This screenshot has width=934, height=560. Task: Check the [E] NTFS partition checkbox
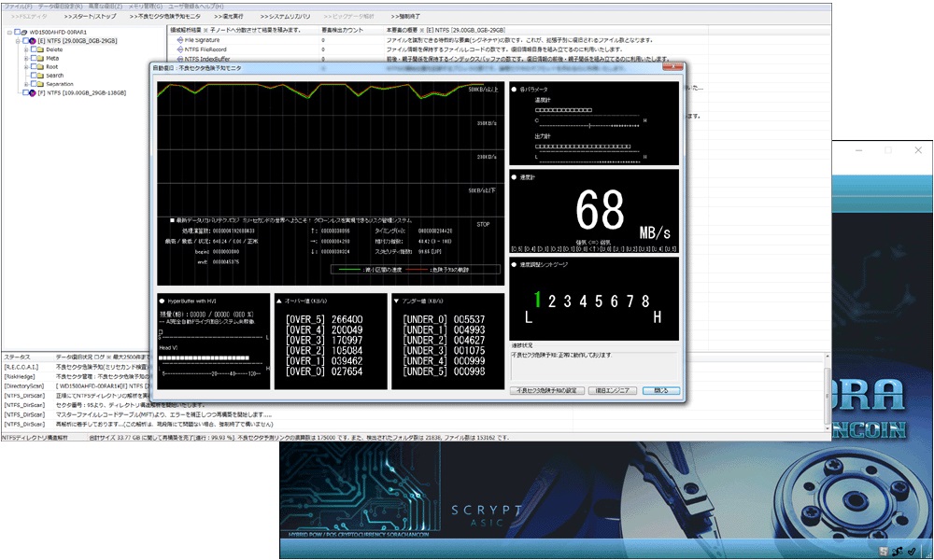pyautogui.click(x=25, y=41)
